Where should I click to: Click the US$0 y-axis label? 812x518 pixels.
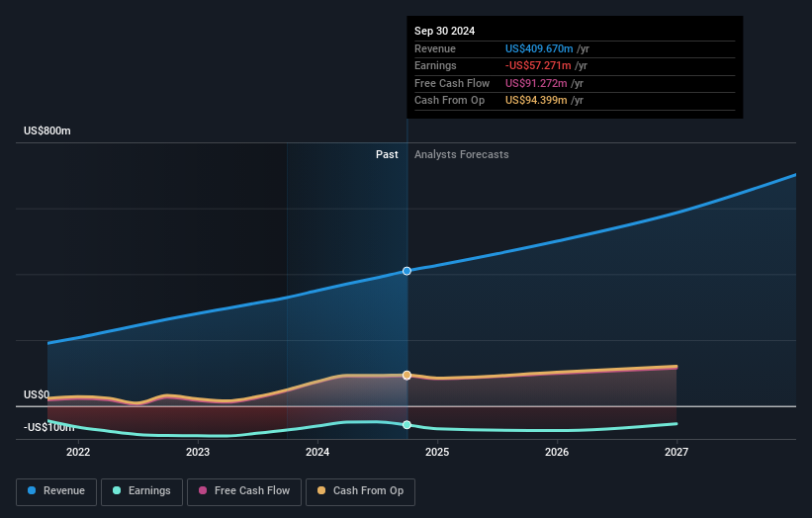37,394
